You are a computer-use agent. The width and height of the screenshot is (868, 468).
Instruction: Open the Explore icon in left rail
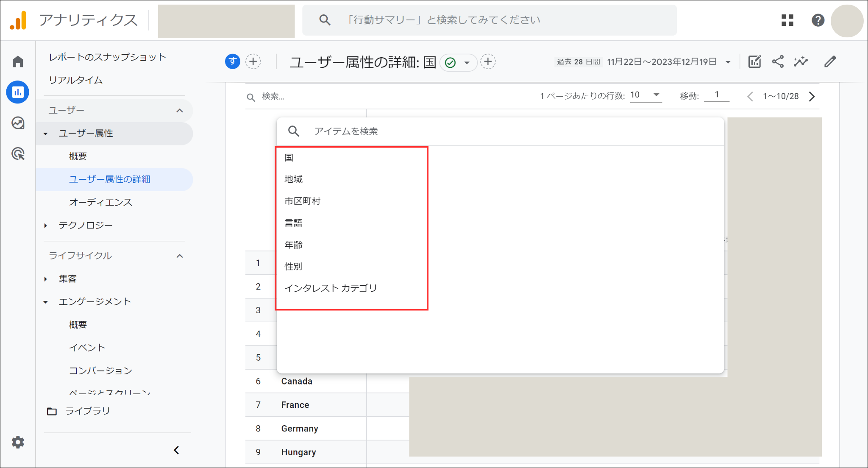click(18, 123)
